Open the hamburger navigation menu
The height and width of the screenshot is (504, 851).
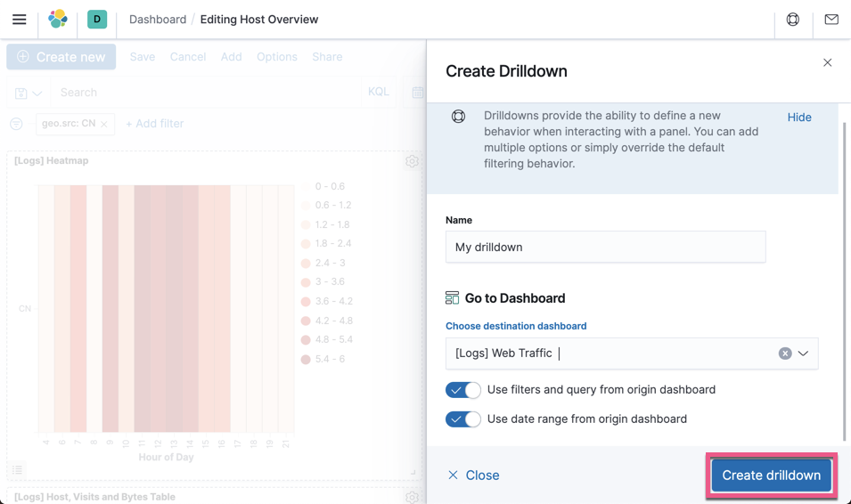(19, 20)
